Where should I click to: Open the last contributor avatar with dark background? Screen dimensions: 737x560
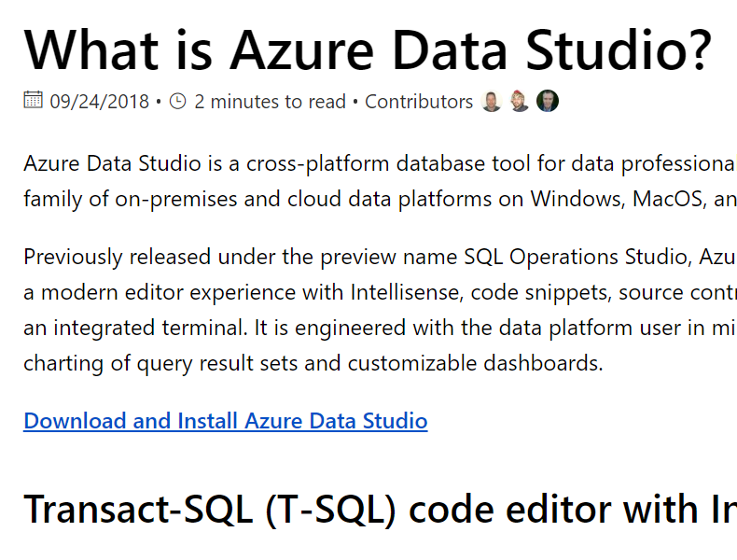coord(548,102)
